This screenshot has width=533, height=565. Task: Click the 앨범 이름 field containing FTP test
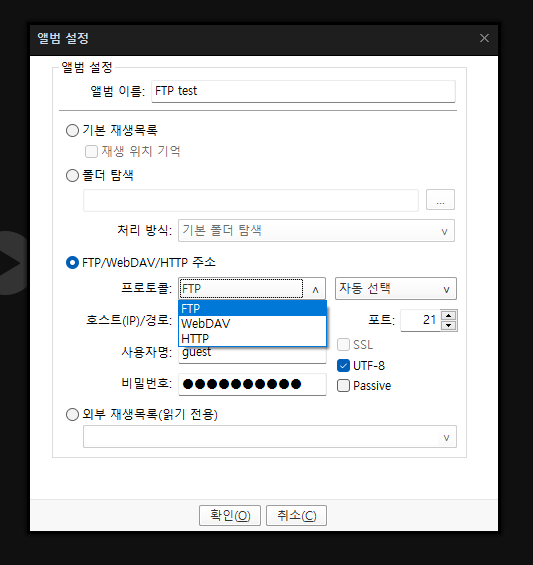click(303, 91)
